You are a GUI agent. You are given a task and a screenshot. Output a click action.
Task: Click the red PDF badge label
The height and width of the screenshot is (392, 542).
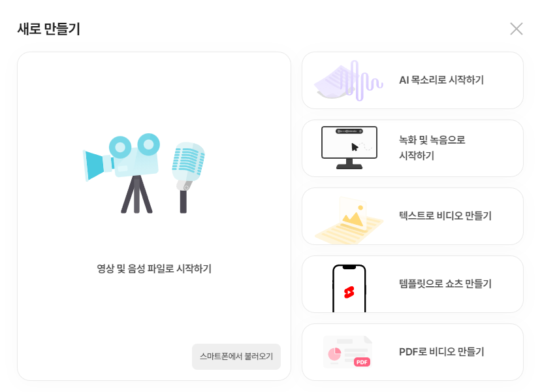point(362,362)
